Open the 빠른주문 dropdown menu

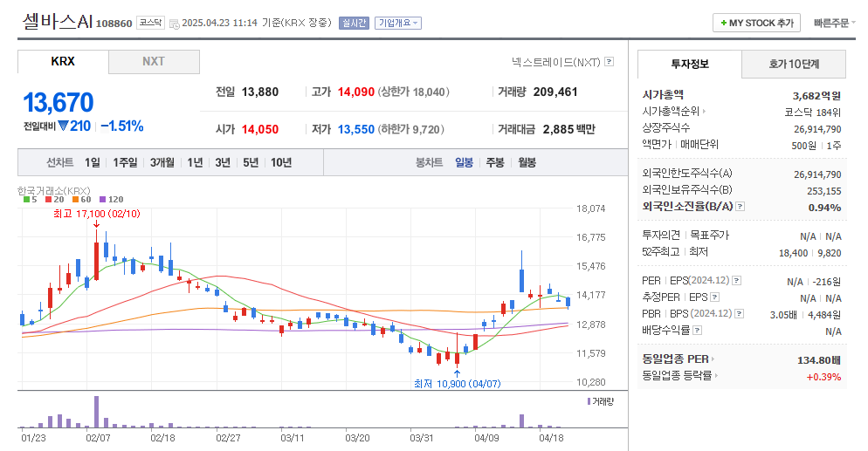(834, 23)
